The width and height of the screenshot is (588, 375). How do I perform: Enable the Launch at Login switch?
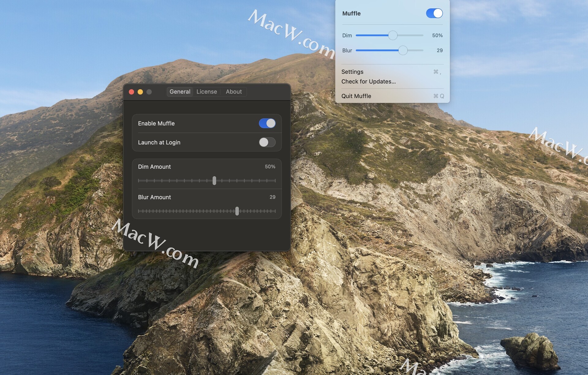[x=267, y=142]
